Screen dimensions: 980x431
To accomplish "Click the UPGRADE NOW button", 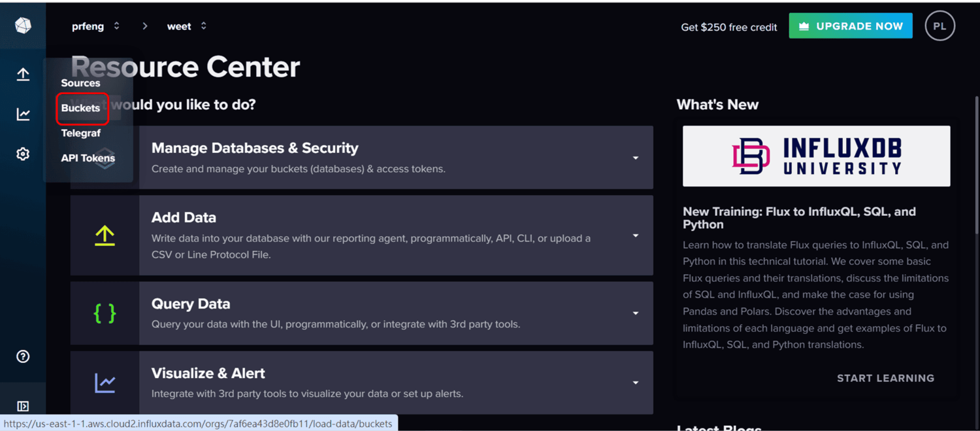I will (x=851, y=26).
